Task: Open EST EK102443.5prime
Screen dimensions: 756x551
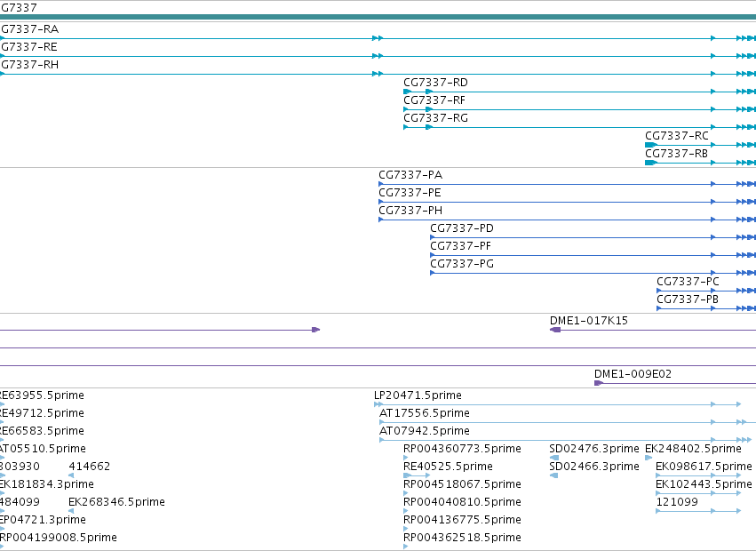Action: pos(704,484)
